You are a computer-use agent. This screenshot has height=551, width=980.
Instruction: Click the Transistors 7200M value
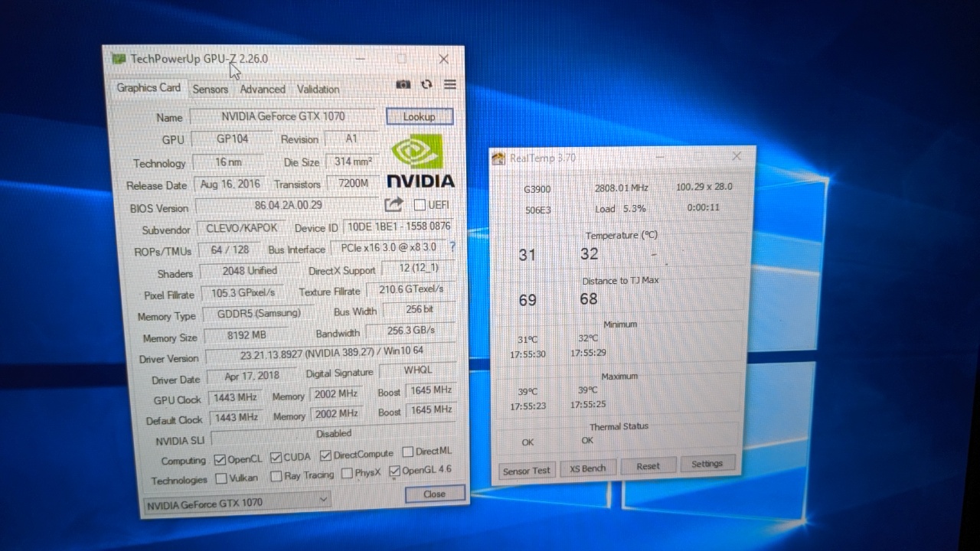click(x=351, y=184)
